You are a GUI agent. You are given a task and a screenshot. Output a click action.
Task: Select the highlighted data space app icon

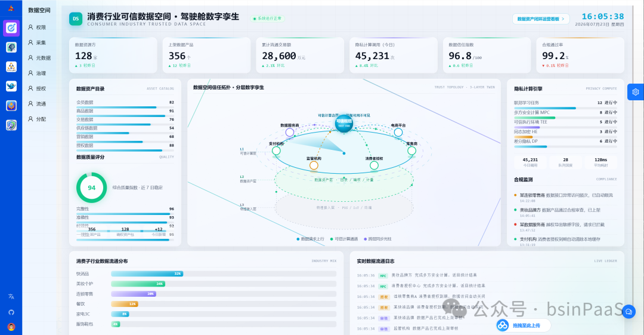11,28
